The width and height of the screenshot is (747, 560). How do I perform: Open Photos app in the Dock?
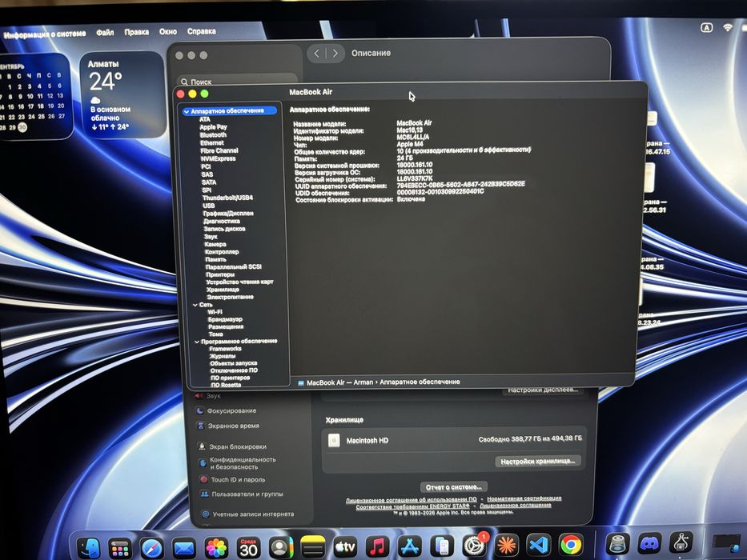tap(216, 548)
